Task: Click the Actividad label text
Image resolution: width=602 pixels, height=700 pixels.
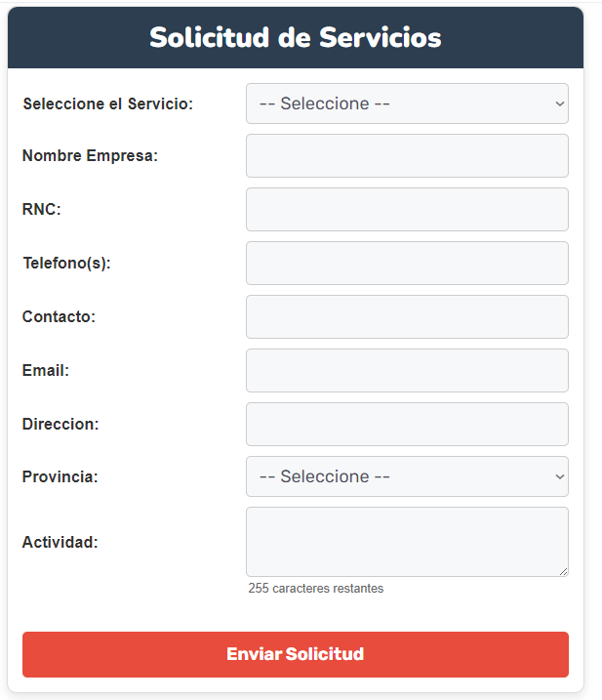Action: [x=60, y=542]
